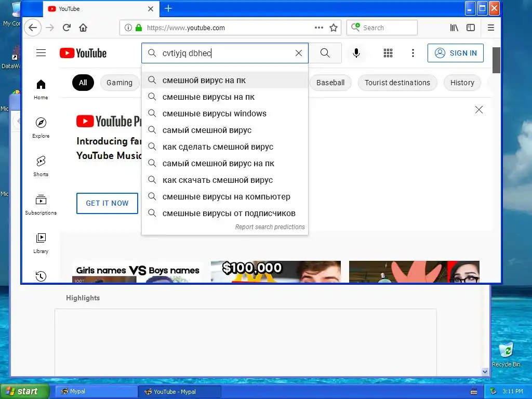Select the All filter chip
The height and width of the screenshot is (399, 532).
(x=83, y=83)
